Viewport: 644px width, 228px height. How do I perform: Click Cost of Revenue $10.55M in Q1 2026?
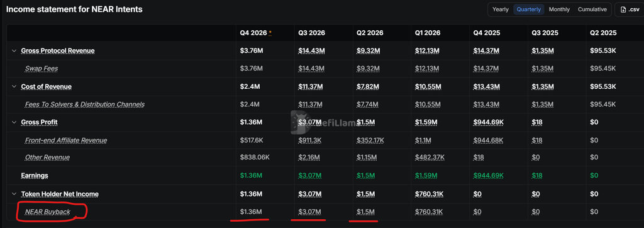[x=428, y=87]
